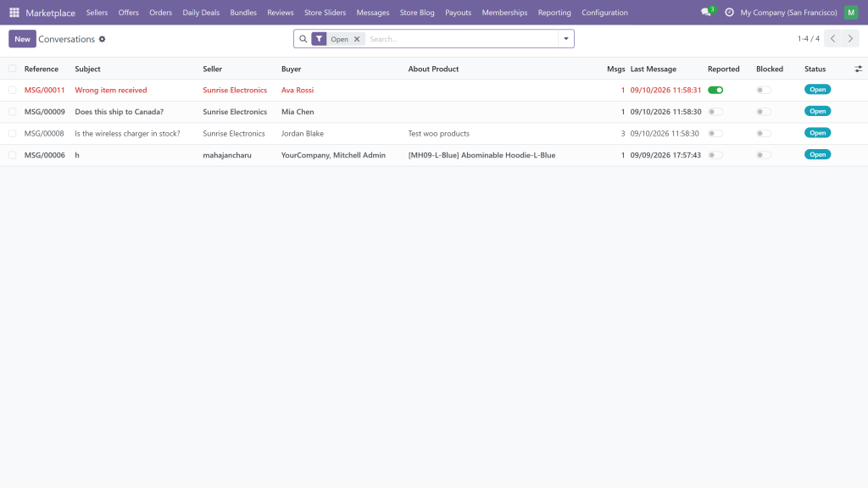Go to next page arrow
This screenshot has height=488, width=868.
pyautogui.click(x=850, y=39)
